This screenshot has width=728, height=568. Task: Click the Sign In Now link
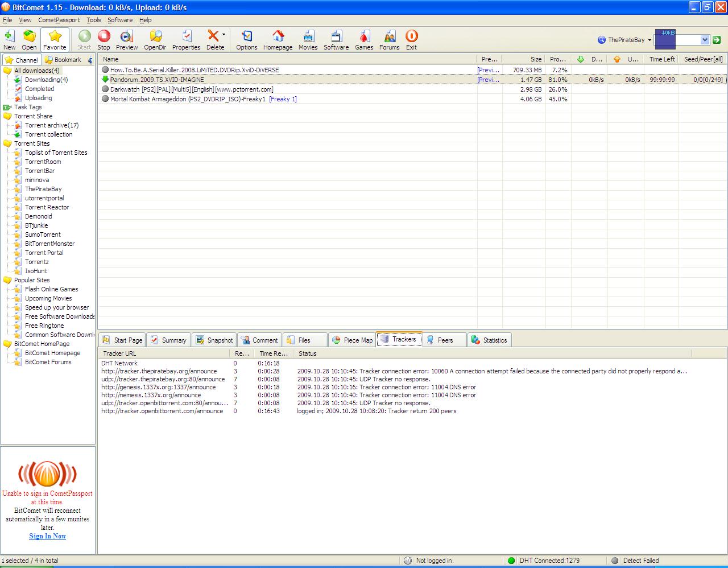click(x=47, y=536)
